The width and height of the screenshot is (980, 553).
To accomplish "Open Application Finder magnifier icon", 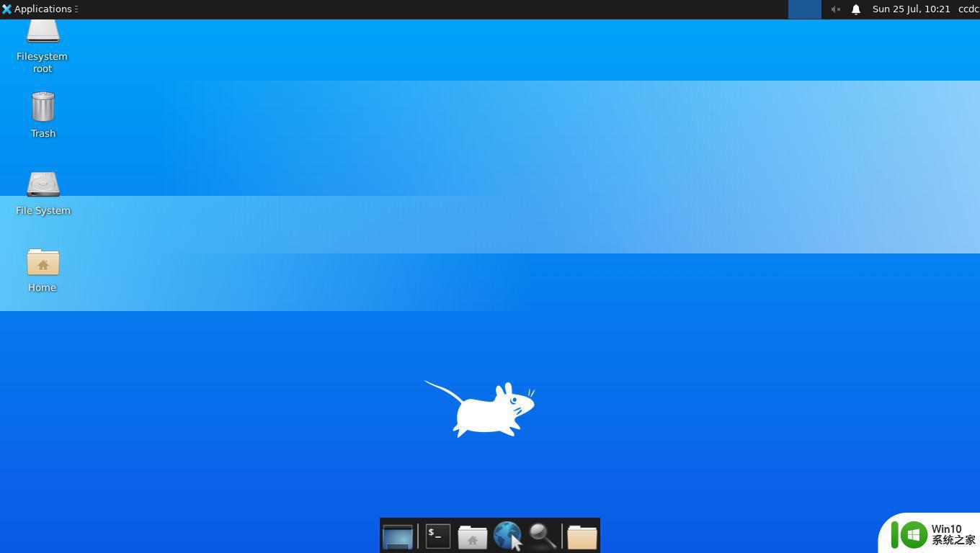I will tap(543, 536).
